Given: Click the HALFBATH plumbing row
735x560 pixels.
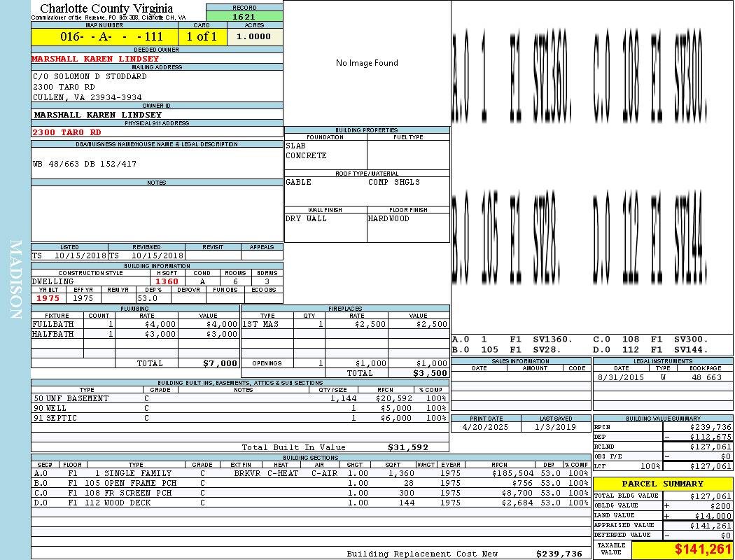Looking at the screenshot, I should point(136,334).
